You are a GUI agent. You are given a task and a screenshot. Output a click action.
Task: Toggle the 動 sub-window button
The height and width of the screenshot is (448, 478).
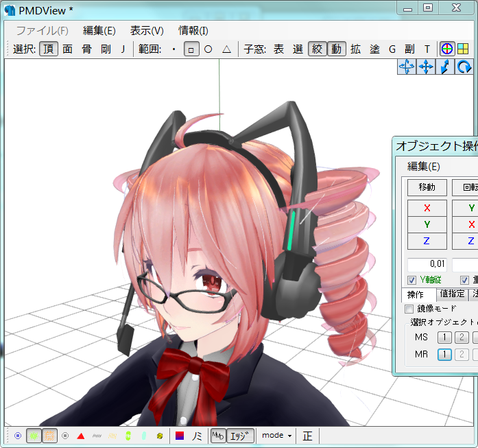click(336, 49)
